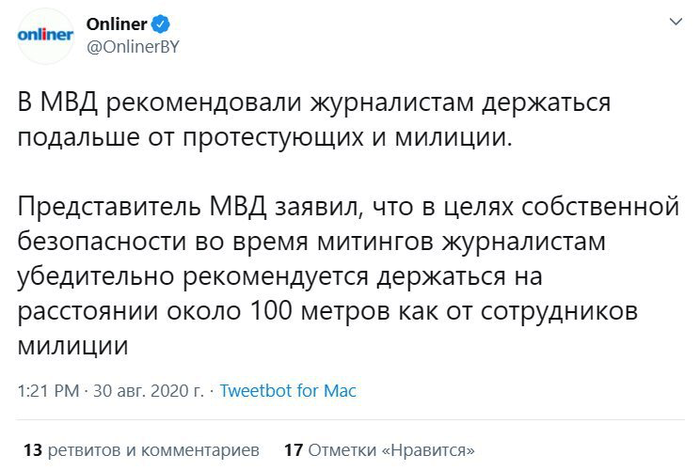Click the Onliner profile avatar logo
700x471 pixels.
pos(46,34)
